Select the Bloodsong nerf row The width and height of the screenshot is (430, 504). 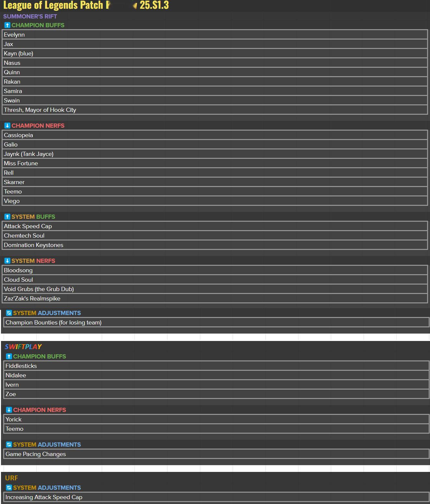coord(215,270)
